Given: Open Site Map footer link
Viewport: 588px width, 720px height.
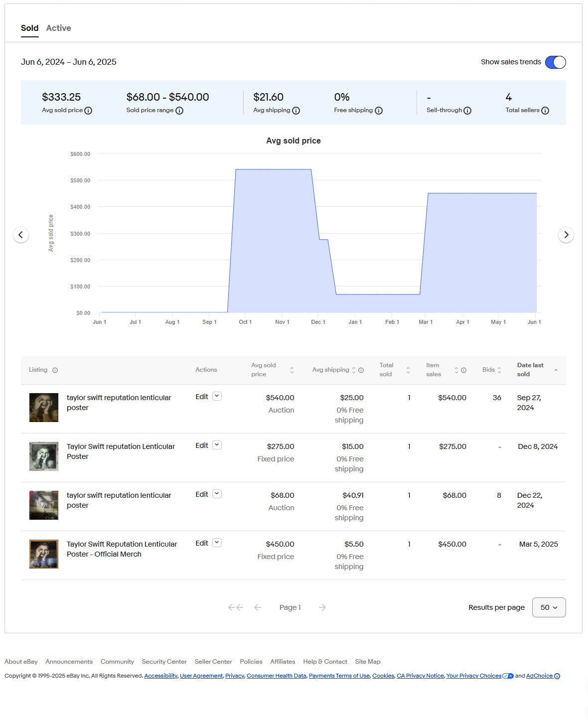Looking at the screenshot, I should [x=368, y=662].
